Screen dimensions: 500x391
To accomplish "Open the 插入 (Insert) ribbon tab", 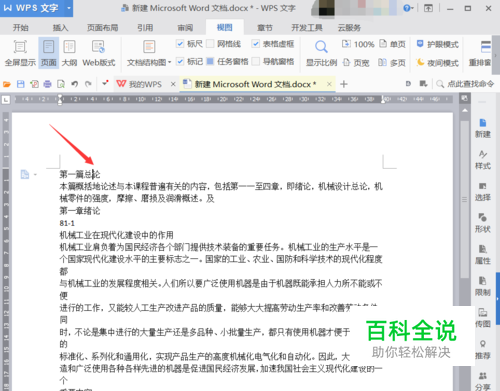I will [60, 28].
